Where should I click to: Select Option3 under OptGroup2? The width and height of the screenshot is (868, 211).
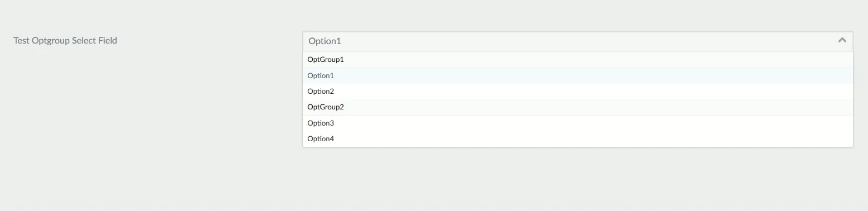pyautogui.click(x=578, y=123)
